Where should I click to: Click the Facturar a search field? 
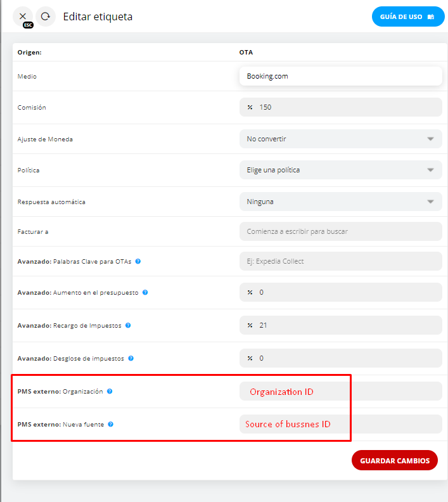(x=340, y=231)
